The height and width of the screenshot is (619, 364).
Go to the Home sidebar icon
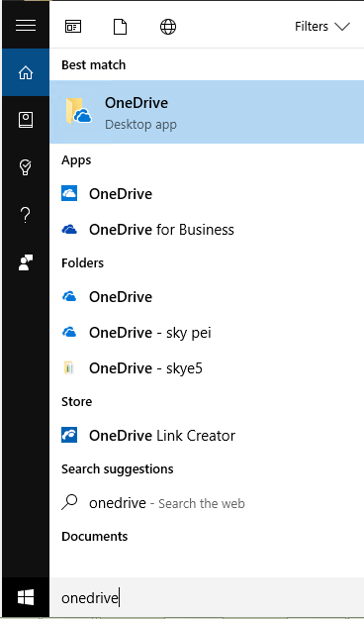click(26, 72)
